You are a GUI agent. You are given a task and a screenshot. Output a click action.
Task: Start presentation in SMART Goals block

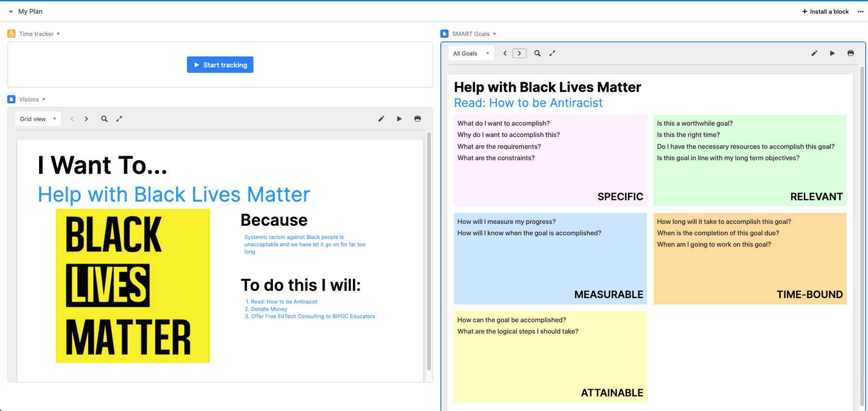[x=832, y=54]
